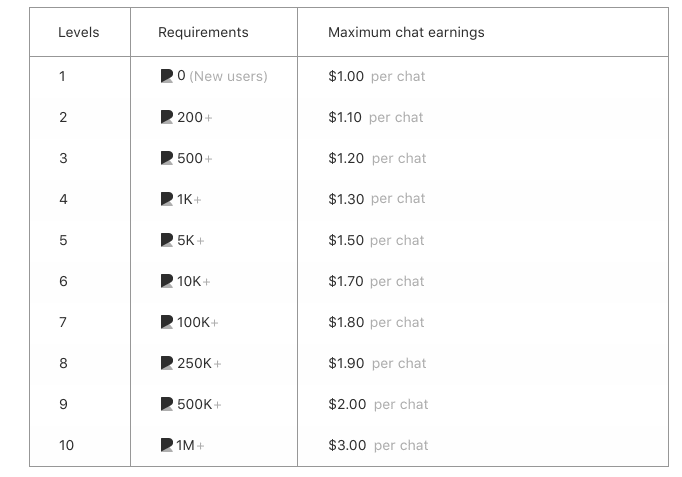
Task: Click the $1.50 per chat earnings value
Action: click(x=376, y=240)
